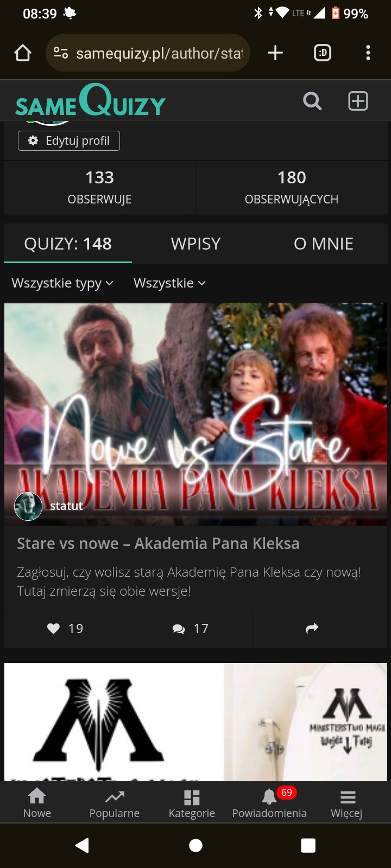391x868 pixels.
Task: Expand the Wszystkie typy dropdown
Action: coord(62,283)
